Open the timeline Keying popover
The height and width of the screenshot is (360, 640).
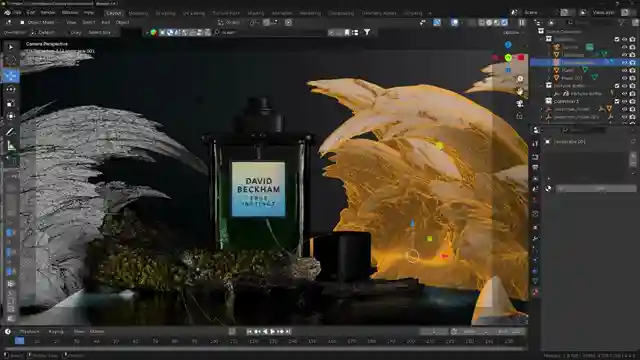[56, 331]
